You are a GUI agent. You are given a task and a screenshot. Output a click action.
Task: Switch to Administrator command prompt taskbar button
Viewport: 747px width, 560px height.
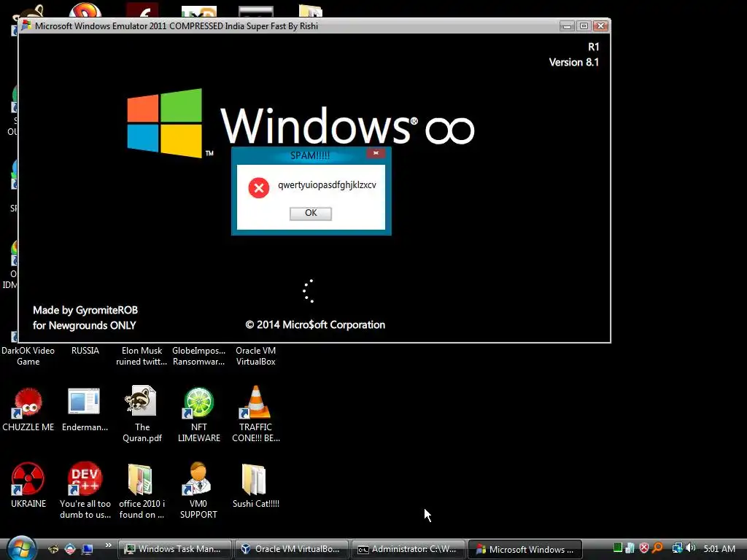coord(409,549)
